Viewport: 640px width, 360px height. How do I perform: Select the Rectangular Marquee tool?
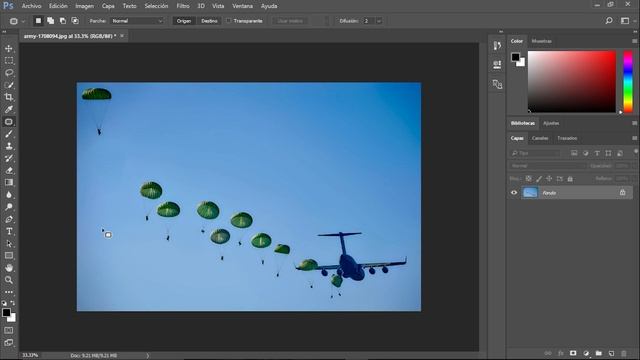9,61
